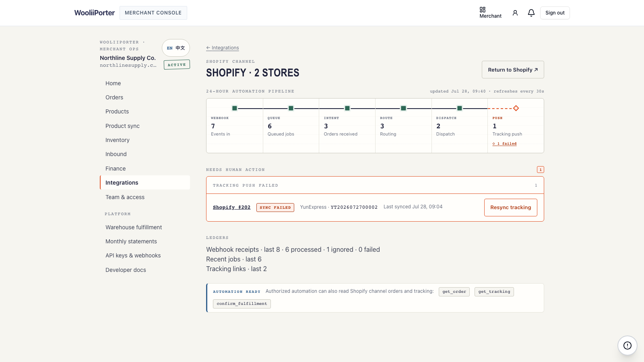Return to Shopify via the external button
This screenshot has height=362, width=644.
[513, 70]
